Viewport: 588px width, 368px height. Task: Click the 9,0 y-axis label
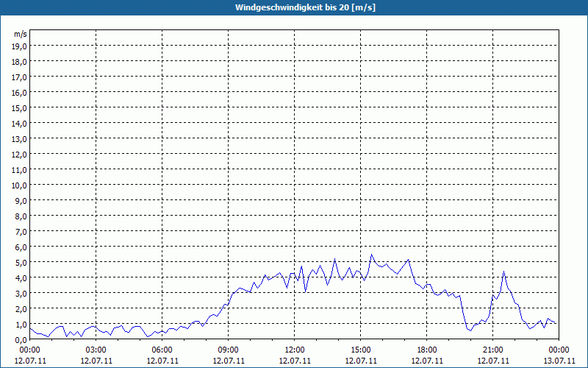[21, 201]
